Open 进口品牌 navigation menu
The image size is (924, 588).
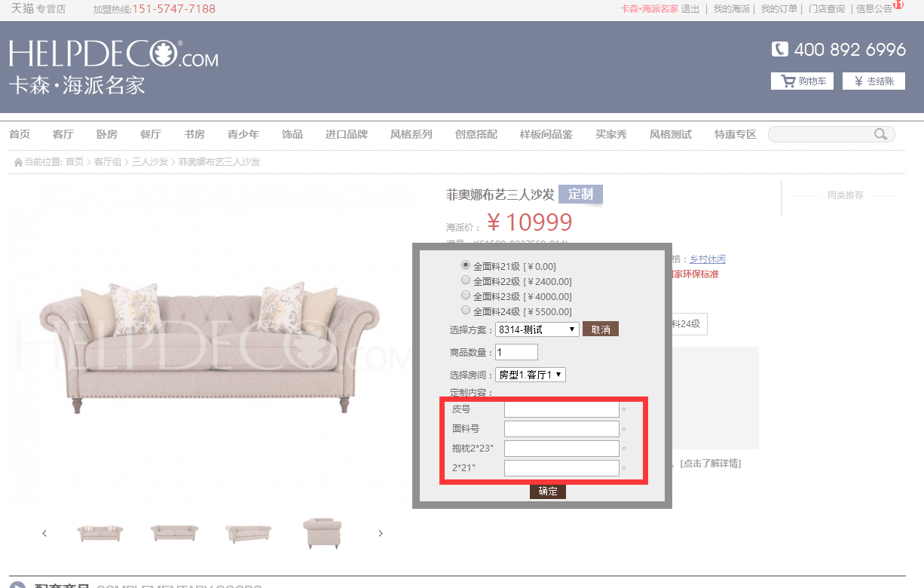pos(347,134)
